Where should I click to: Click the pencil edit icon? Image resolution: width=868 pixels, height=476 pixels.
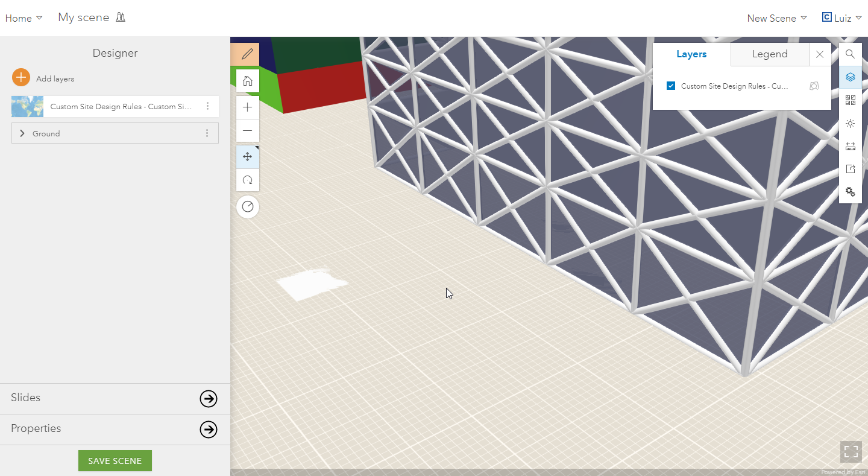[247, 54]
